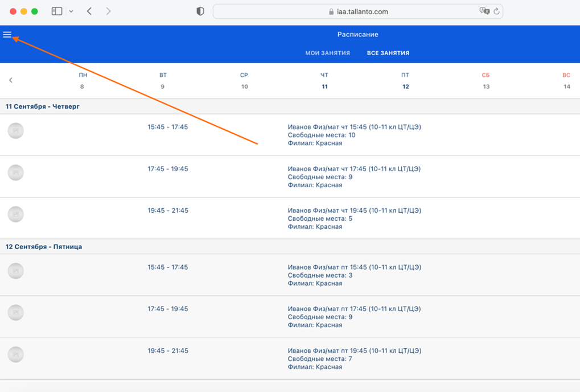This screenshot has height=392, width=580.
Task: Open Thursday 17:45 Иванов Физ/мат class
Action: point(354,169)
